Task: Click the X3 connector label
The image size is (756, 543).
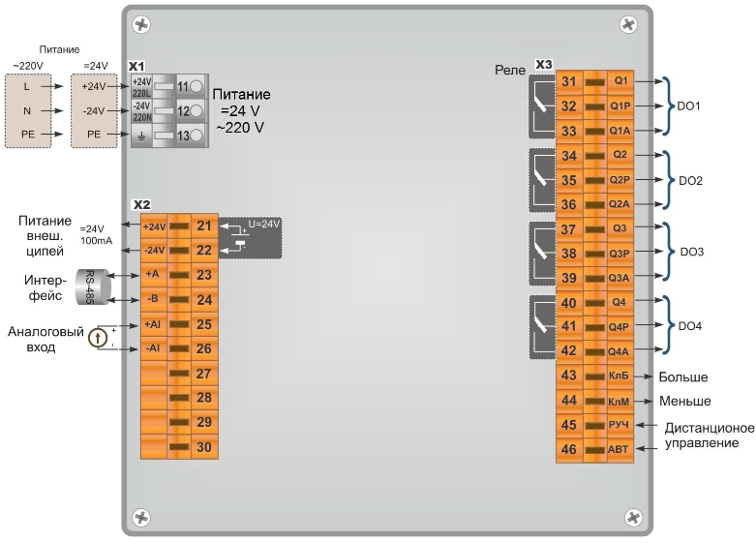Action: [x=544, y=65]
